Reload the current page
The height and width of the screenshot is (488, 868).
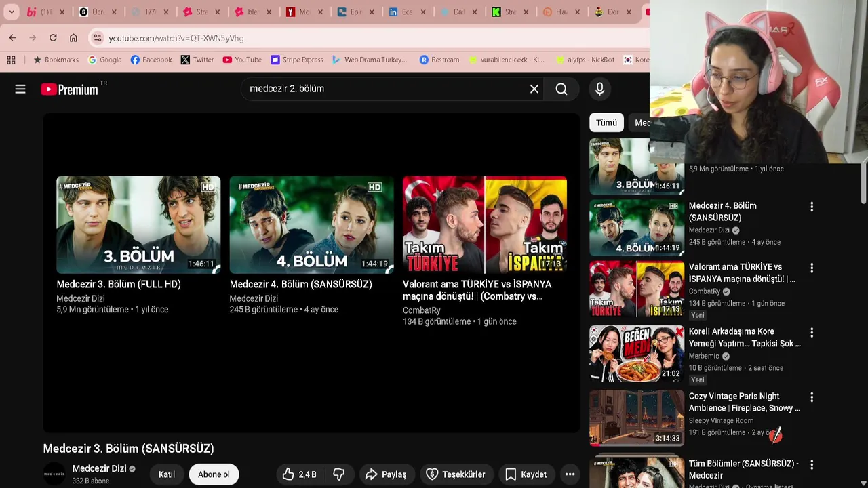click(x=53, y=38)
